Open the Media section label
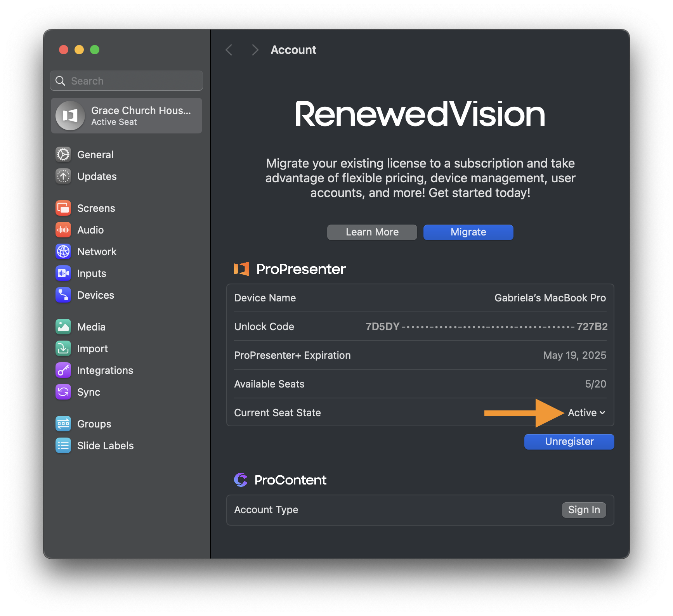The height and width of the screenshot is (616, 673). point(91,327)
